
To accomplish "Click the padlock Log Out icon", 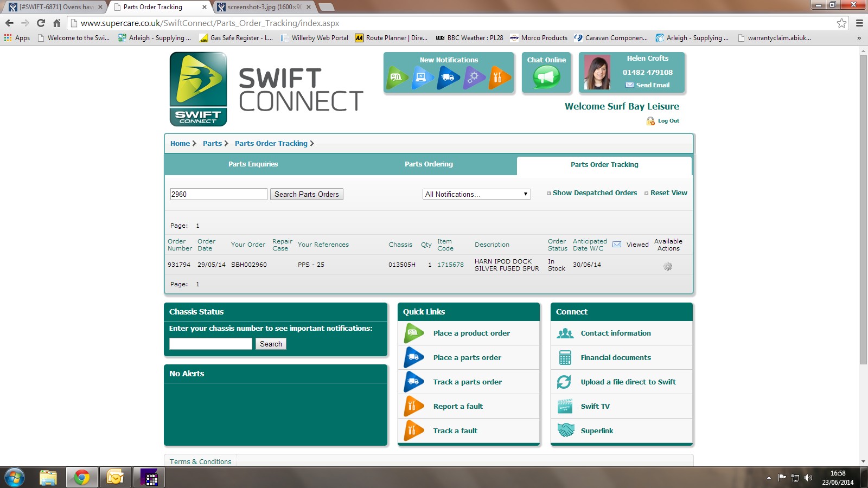I will [650, 121].
